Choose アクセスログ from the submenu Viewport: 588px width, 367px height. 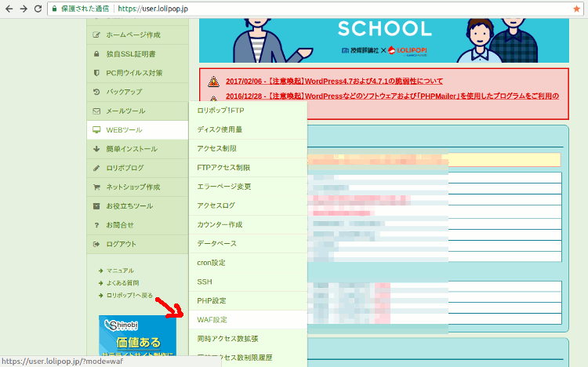click(x=248, y=205)
